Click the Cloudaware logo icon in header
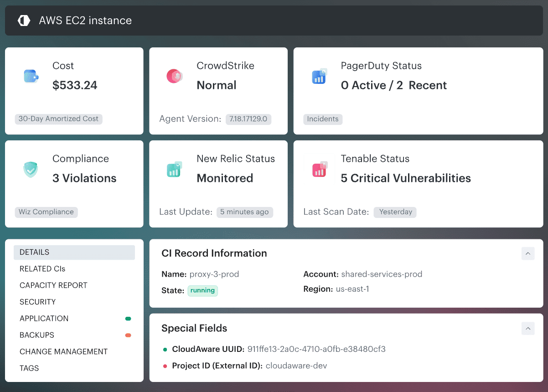This screenshot has height=392, width=548. pos(24,21)
